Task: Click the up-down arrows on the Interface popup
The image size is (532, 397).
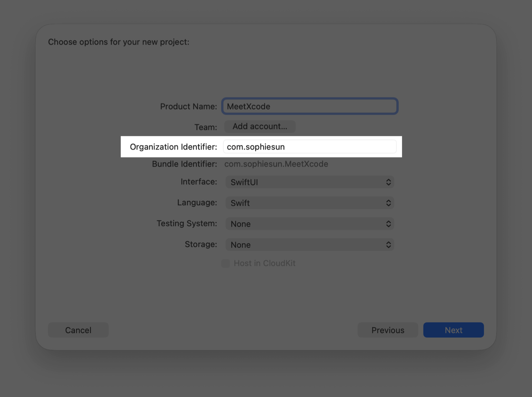Action: coord(388,182)
